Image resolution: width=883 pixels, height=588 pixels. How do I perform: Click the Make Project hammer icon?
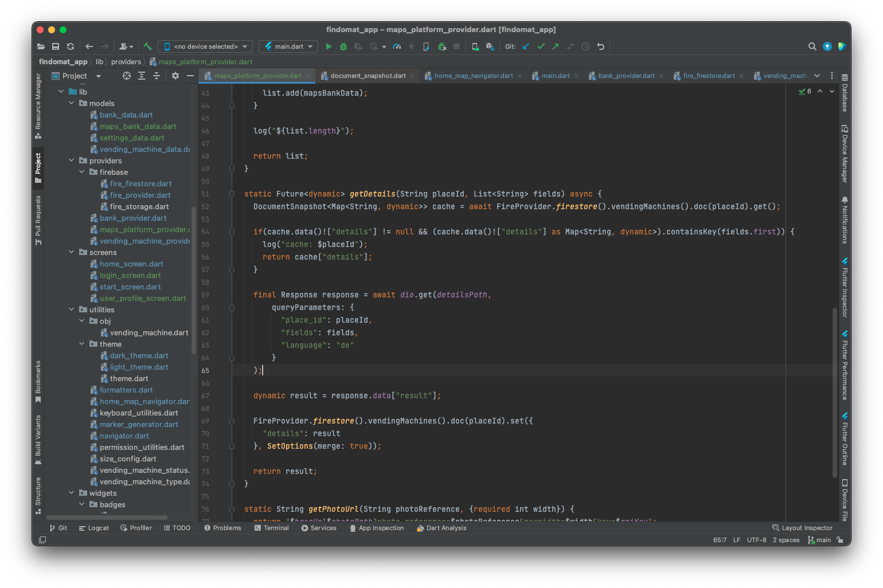[x=147, y=46]
